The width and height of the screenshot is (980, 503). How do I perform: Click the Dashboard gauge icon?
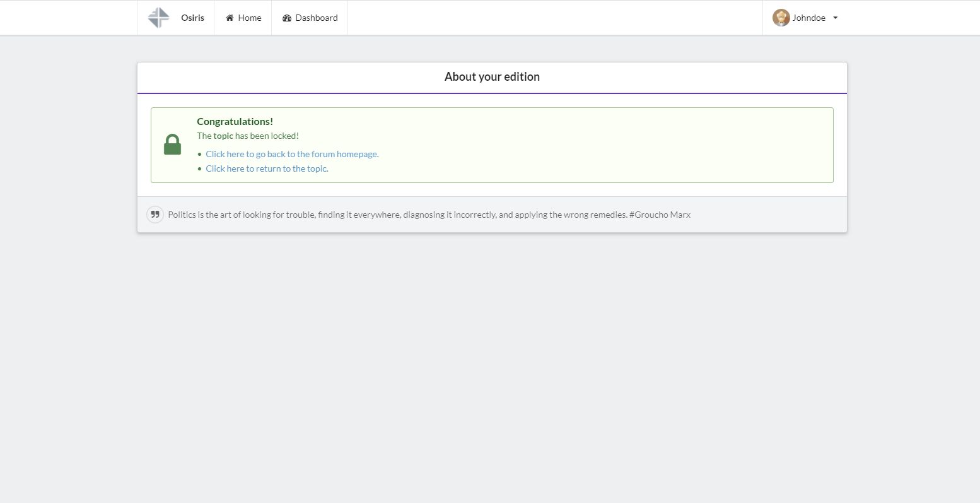click(287, 18)
